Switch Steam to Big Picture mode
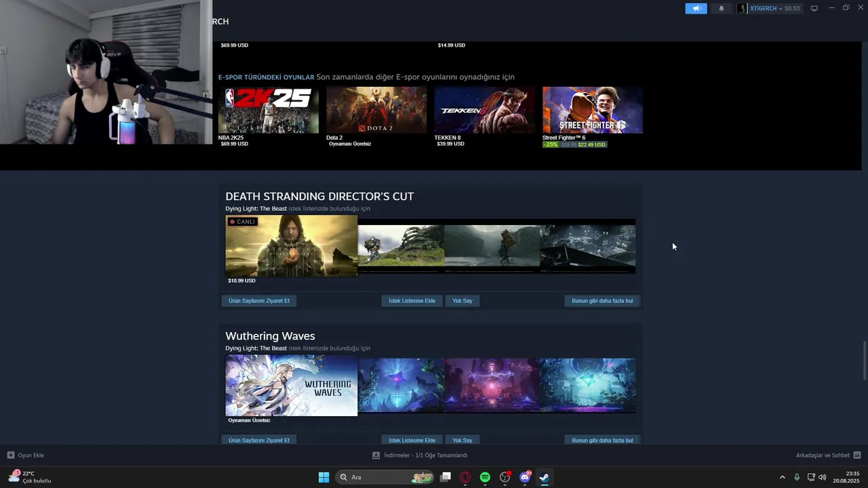Viewport: 868px width, 488px height. click(x=814, y=8)
